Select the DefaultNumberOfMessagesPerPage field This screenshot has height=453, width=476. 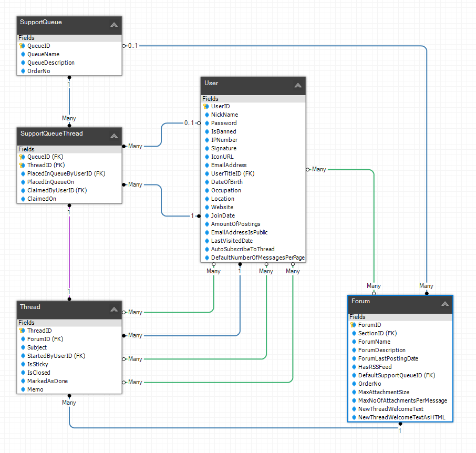point(253,258)
